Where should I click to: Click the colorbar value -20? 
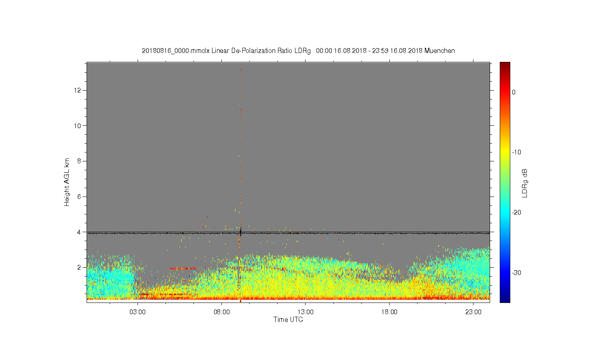point(516,213)
